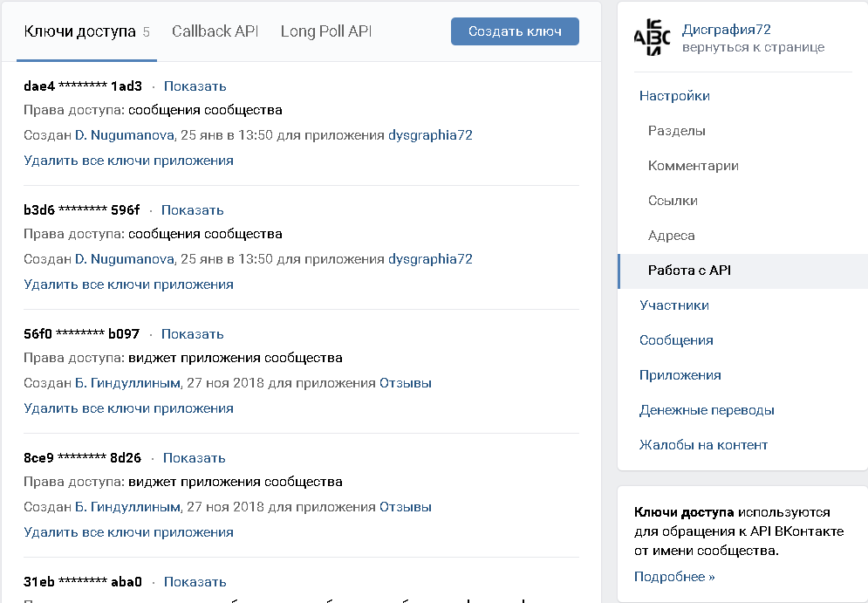Image resolution: width=868 pixels, height=603 pixels.
Task: Click the 31eb ******** aba0 key text
Action: 83,582
